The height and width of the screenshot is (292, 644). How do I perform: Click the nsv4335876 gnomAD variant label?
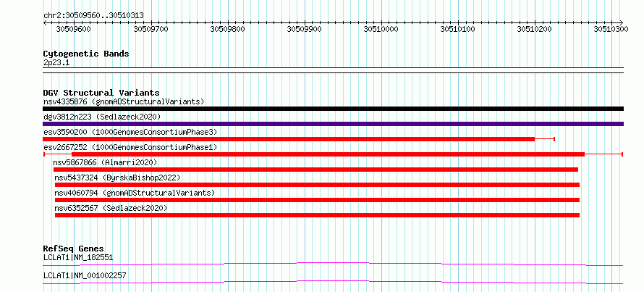coord(123,101)
